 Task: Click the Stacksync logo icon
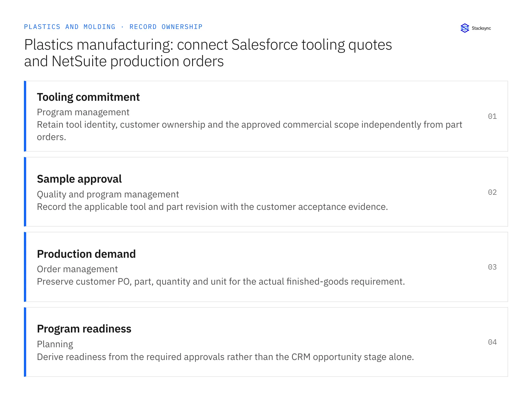[x=465, y=28]
